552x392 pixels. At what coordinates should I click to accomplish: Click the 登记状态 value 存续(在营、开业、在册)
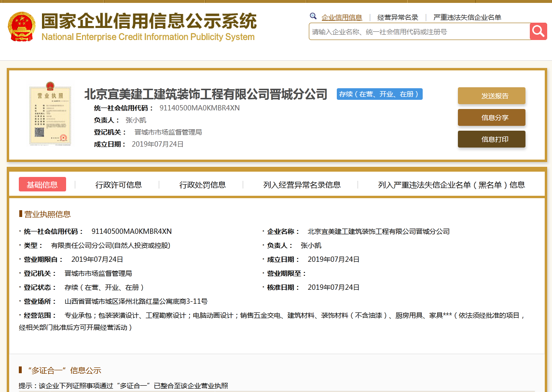click(x=104, y=287)
